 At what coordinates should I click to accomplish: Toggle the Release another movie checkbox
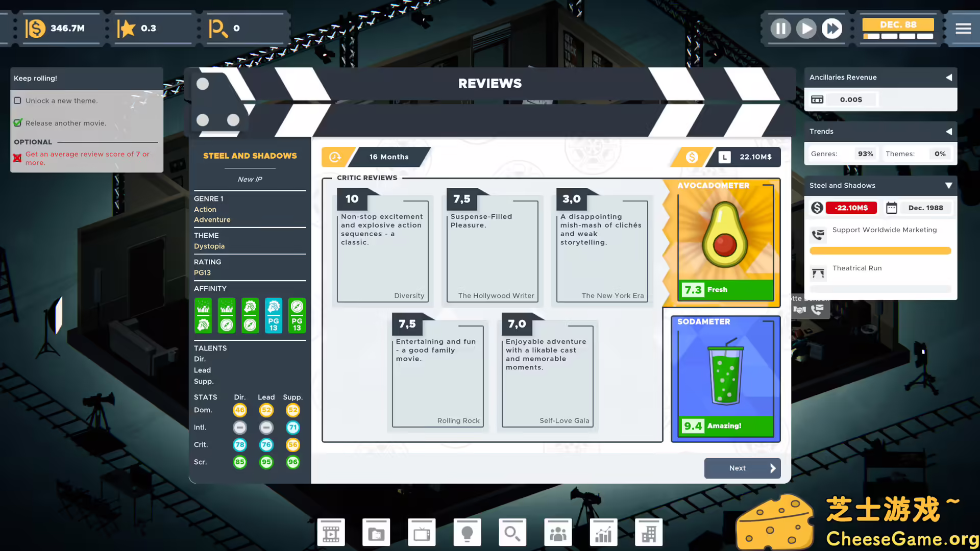coord(18,122)
